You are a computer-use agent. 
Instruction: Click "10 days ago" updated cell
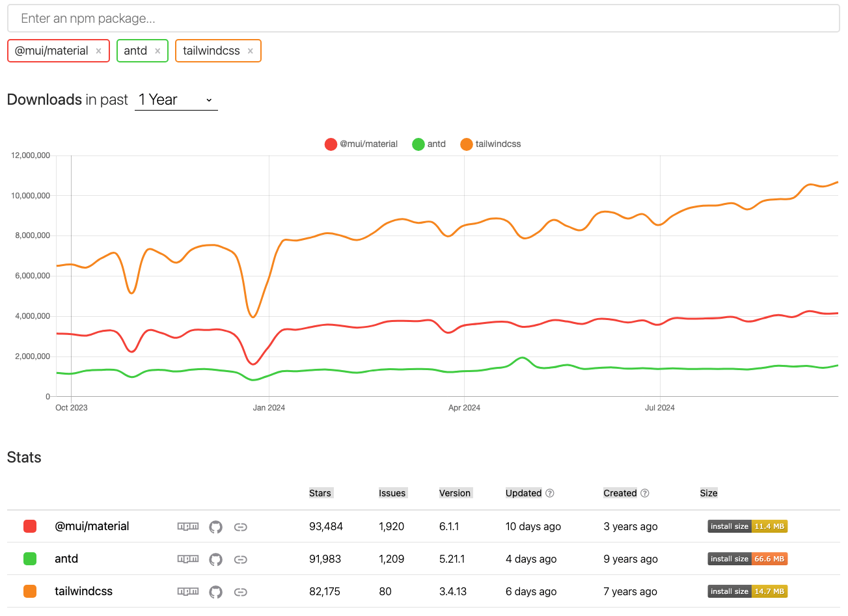coord(533,526)
